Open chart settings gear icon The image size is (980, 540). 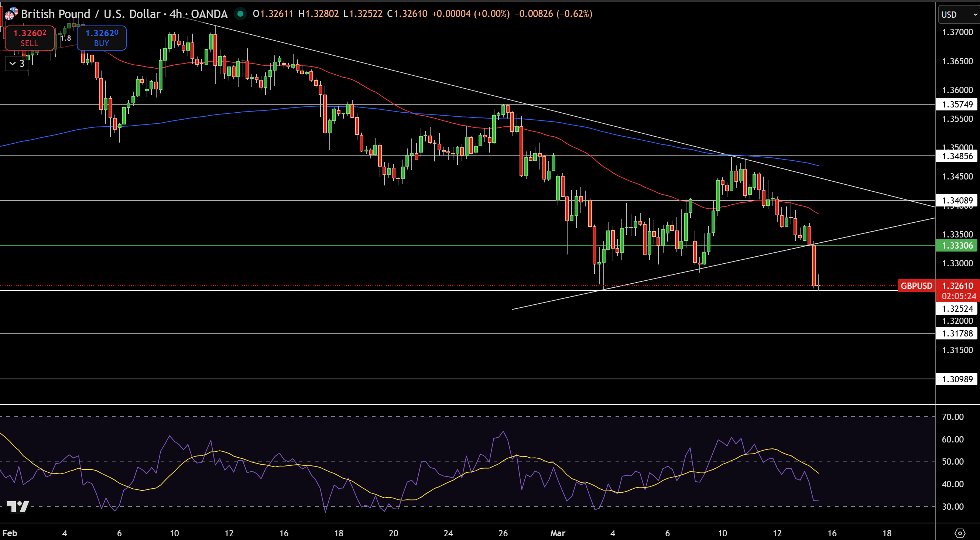point(959,533)
